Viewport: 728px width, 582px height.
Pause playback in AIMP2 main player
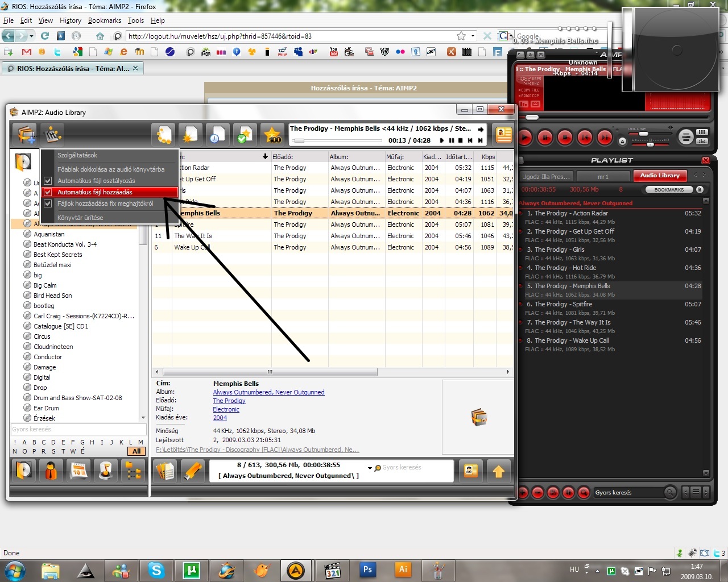coord(545,138)
